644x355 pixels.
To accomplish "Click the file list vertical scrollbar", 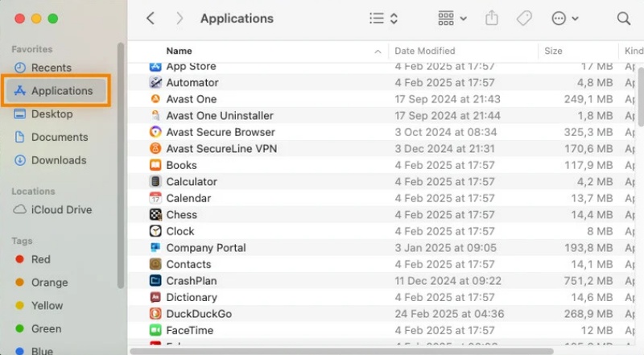I will [x=641, y=97].
